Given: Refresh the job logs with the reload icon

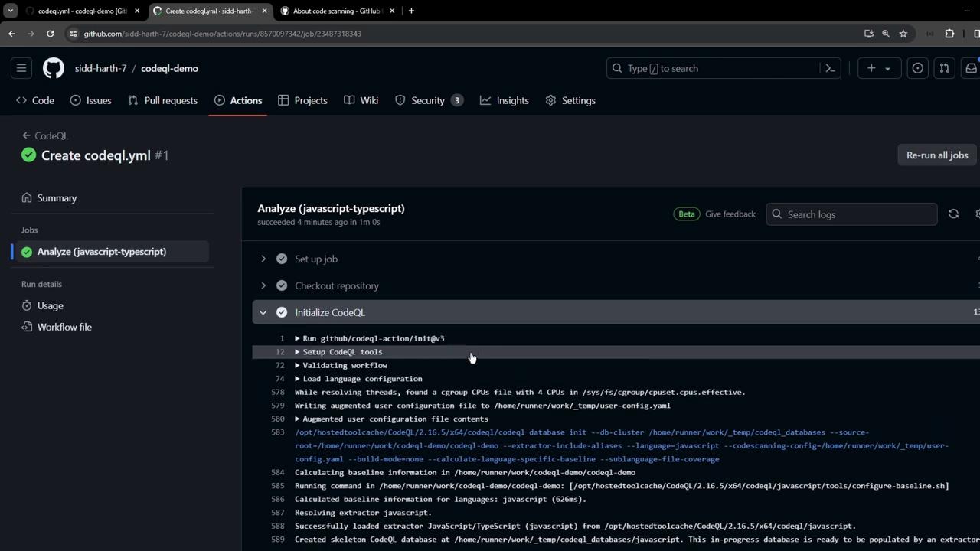Looking at the screenshot, I should [953, 214].
